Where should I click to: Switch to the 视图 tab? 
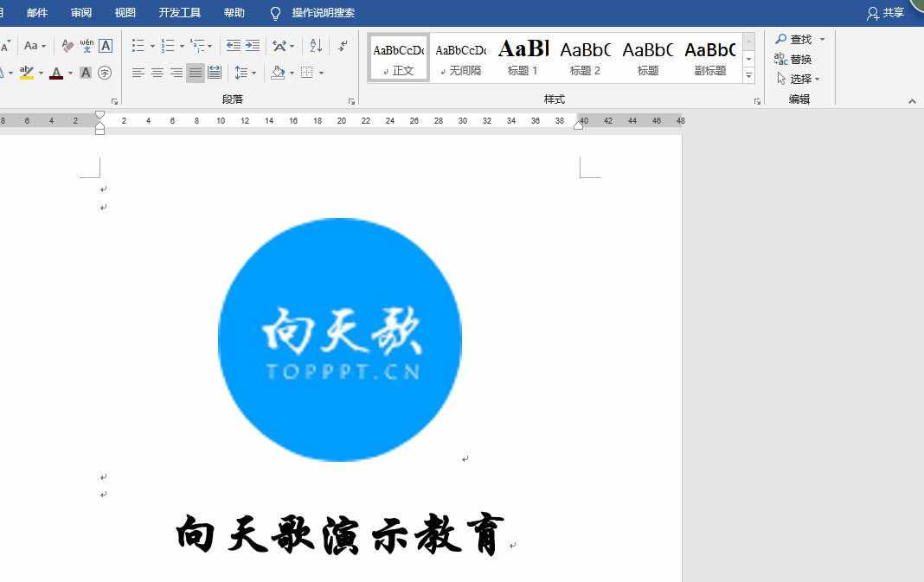coord(125,12)
